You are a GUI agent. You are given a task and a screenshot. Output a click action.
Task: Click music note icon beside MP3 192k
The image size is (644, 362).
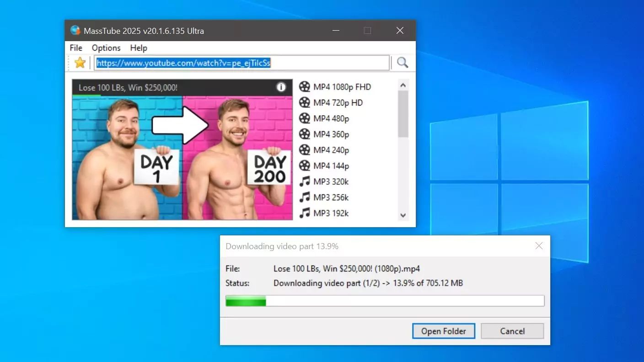coord(305,213)
